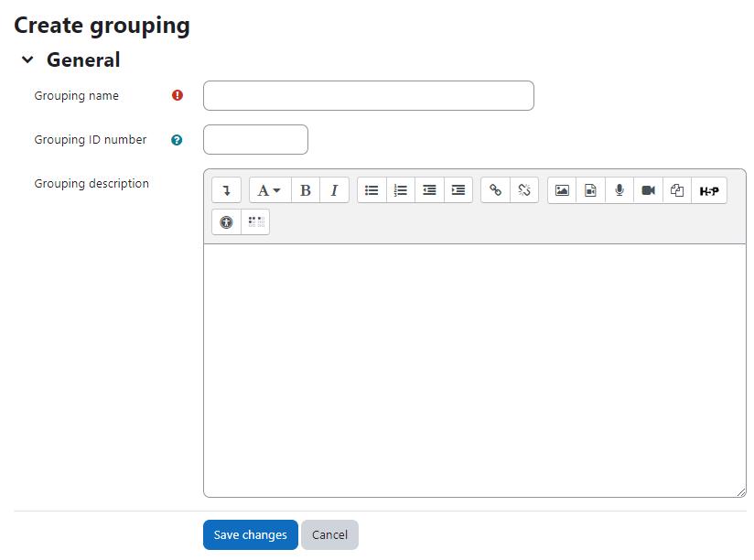
Task: Open the paragraph styles dropdown
Action: (x=270, y=190)
